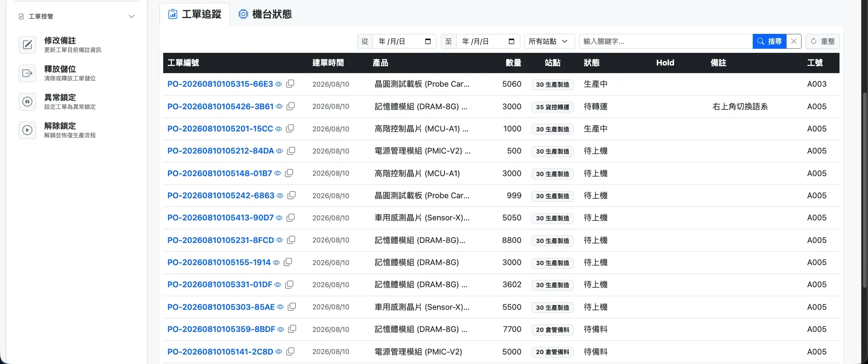
Task: Click the 解除鎖定 menu item label
Action: 60,126
